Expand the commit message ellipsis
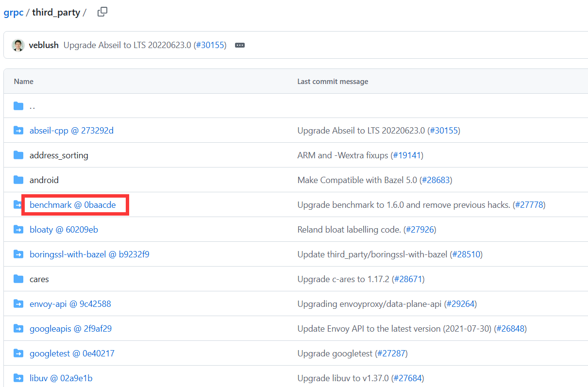This screenshot has width=588, height=387. 239,45
